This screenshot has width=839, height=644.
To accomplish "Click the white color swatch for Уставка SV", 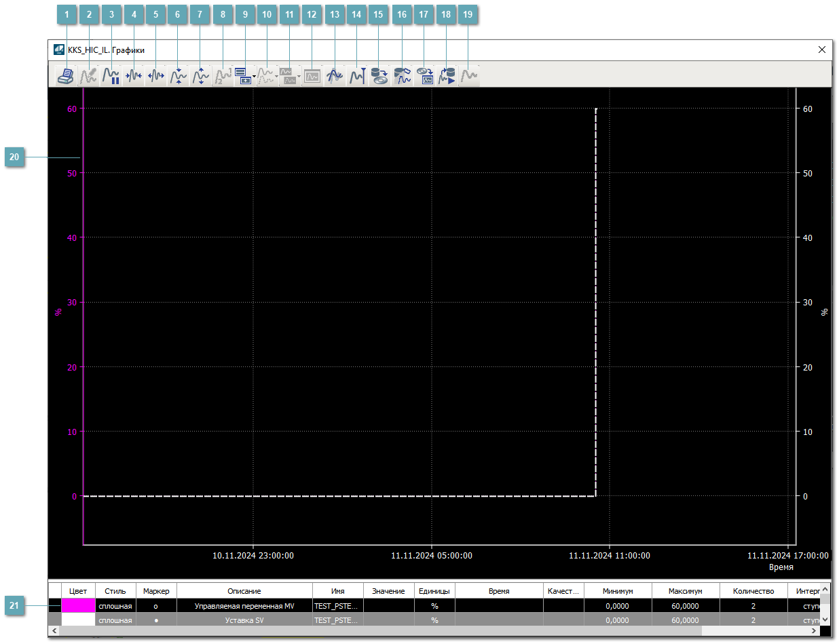I will [x=78, y=620].
